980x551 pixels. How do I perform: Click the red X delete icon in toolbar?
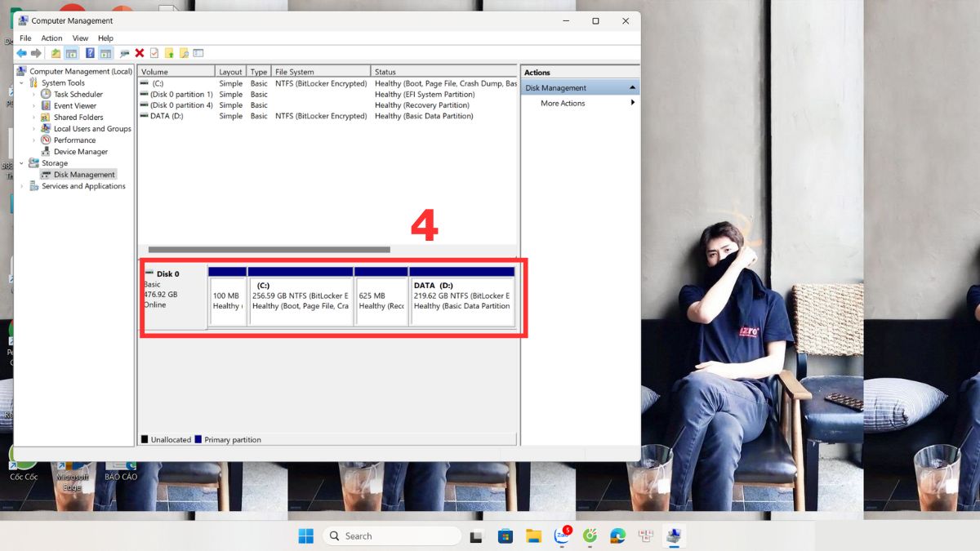[x=139, y=52]
